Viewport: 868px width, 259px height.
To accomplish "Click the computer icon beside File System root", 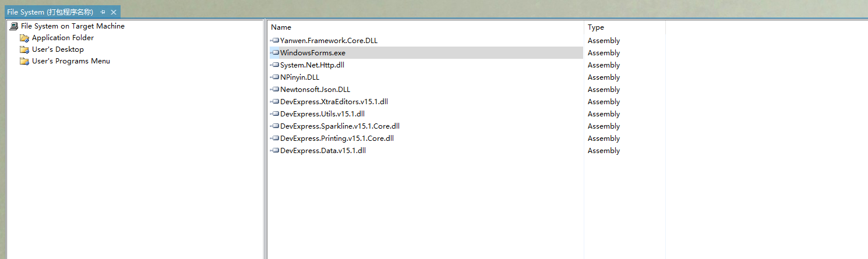I will [14, 26].
